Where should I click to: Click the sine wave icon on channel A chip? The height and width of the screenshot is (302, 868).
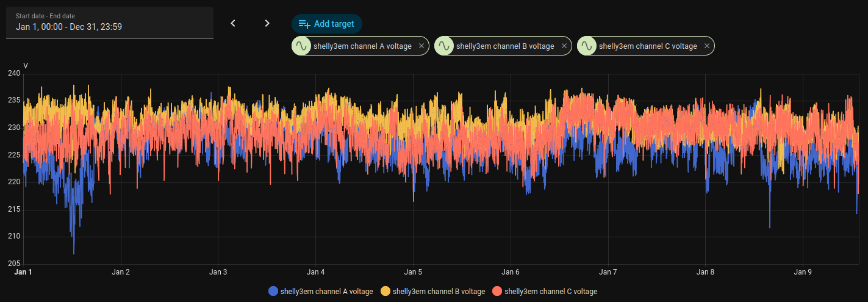click(x=301, y=46)
